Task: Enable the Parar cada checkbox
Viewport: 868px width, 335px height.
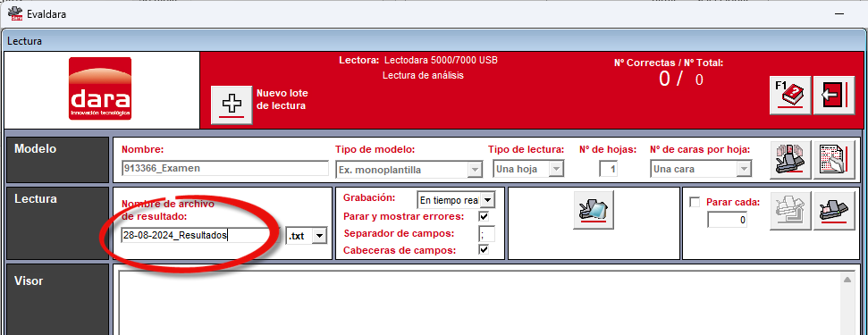Action: pyautogui.click(x=695, y=202)
